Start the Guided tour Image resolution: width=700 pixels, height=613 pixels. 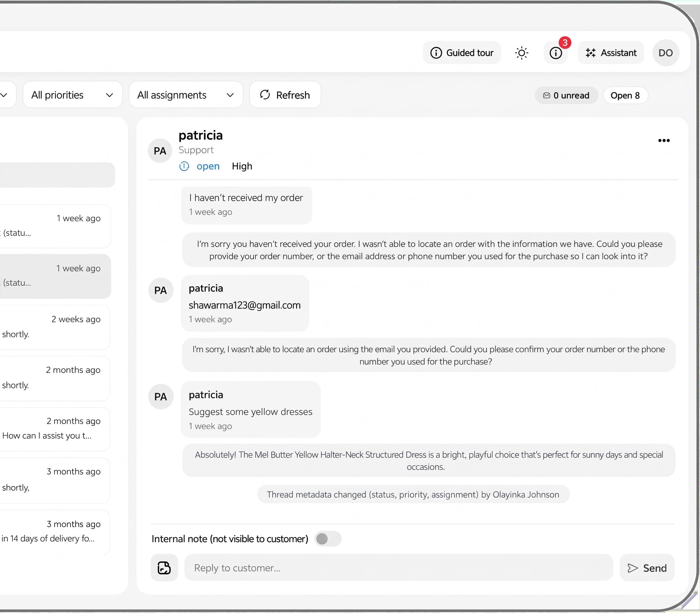(x=462, y=53)
